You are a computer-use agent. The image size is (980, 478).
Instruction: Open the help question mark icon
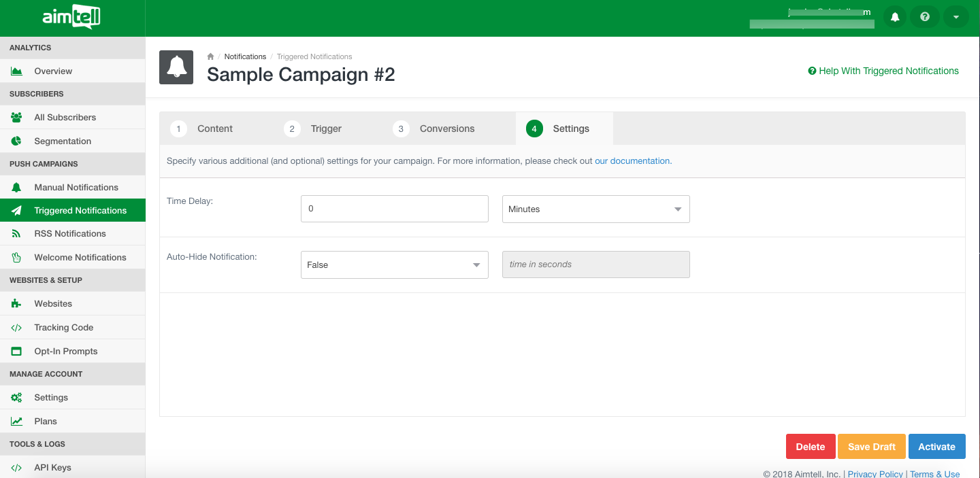click(925, 17)
